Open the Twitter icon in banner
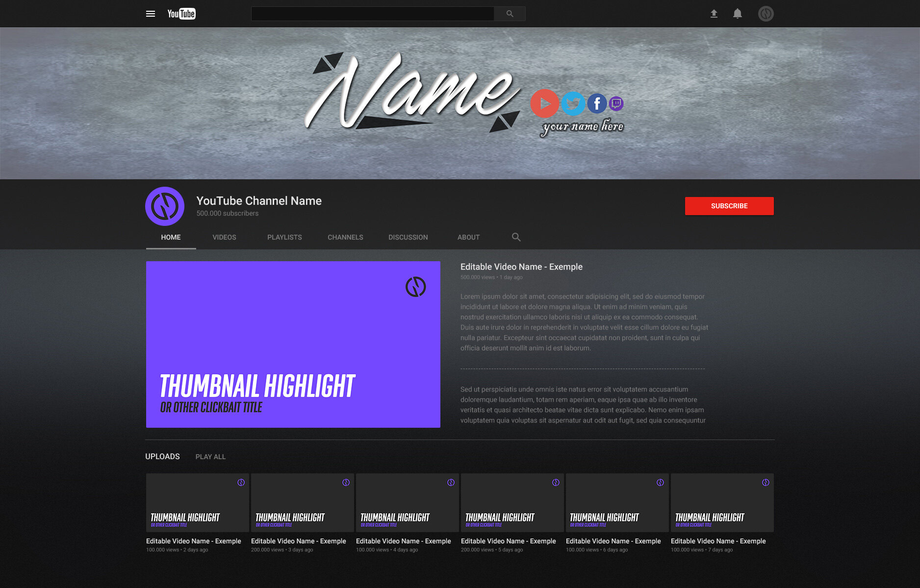920x588 pixels. click(572, 103)
